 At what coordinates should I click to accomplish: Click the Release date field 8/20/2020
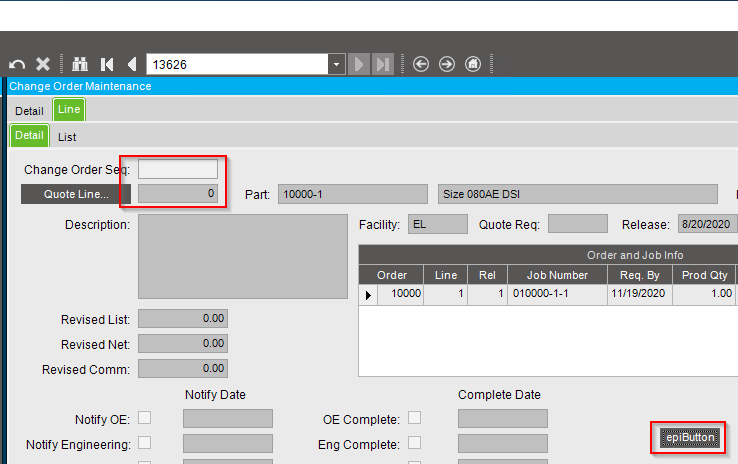(707, 224)
